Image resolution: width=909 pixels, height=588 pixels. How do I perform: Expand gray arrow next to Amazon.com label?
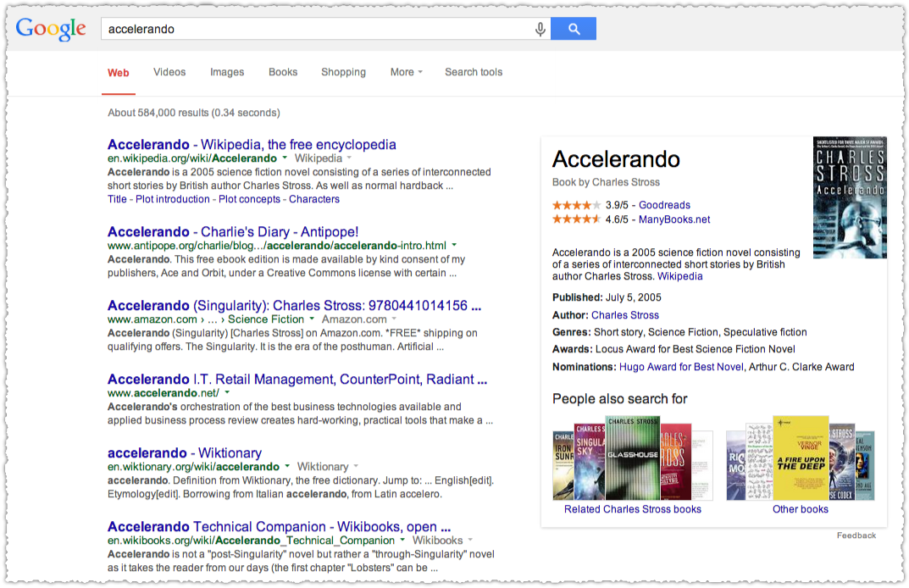(x=394, y=319)
